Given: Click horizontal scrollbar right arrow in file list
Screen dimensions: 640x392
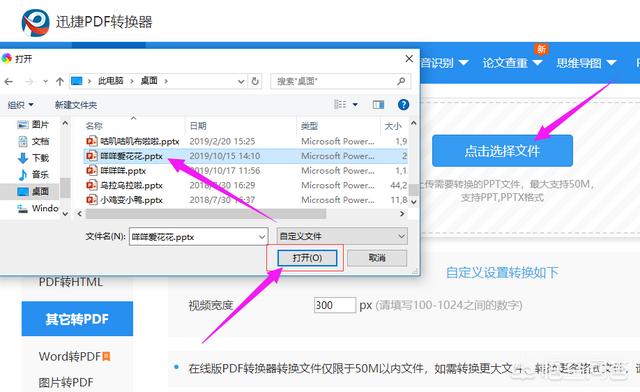Looking at the screenshot, I should (x=402, y=214).
